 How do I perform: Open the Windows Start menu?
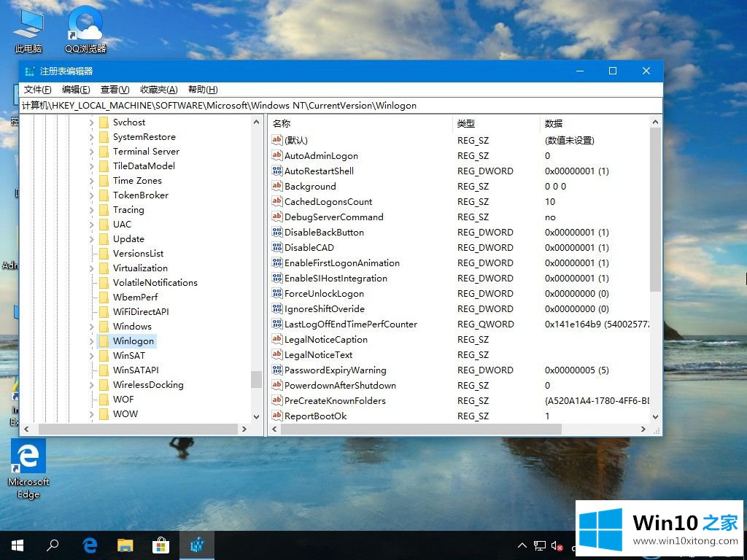[18, 545]
